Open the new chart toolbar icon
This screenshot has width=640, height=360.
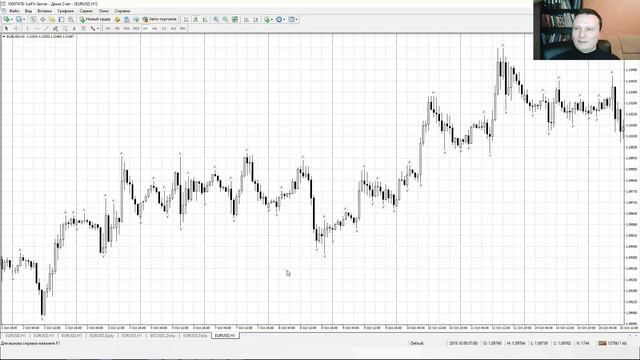[7, 19]
